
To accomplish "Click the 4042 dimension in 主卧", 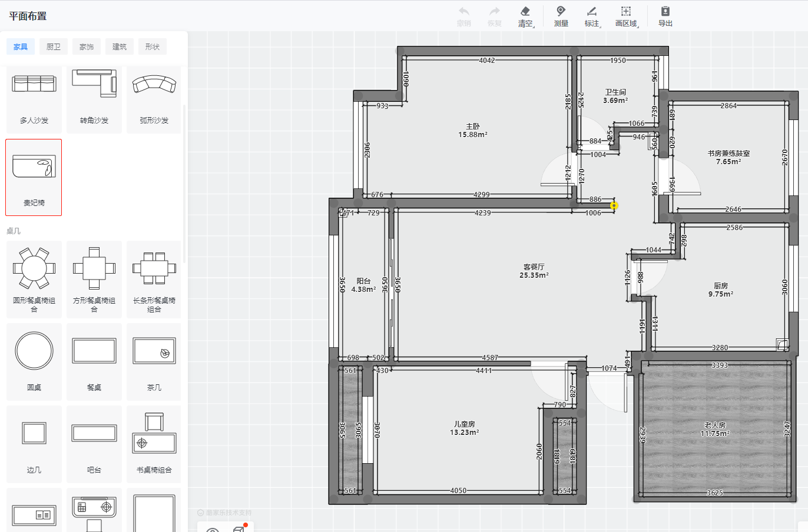I will [487, 60].
